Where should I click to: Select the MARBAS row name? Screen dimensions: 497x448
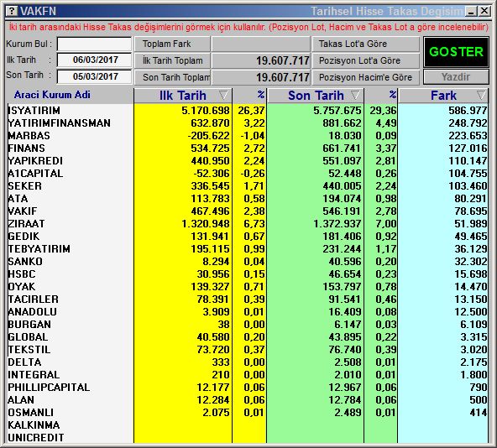(x=29, y=136)
